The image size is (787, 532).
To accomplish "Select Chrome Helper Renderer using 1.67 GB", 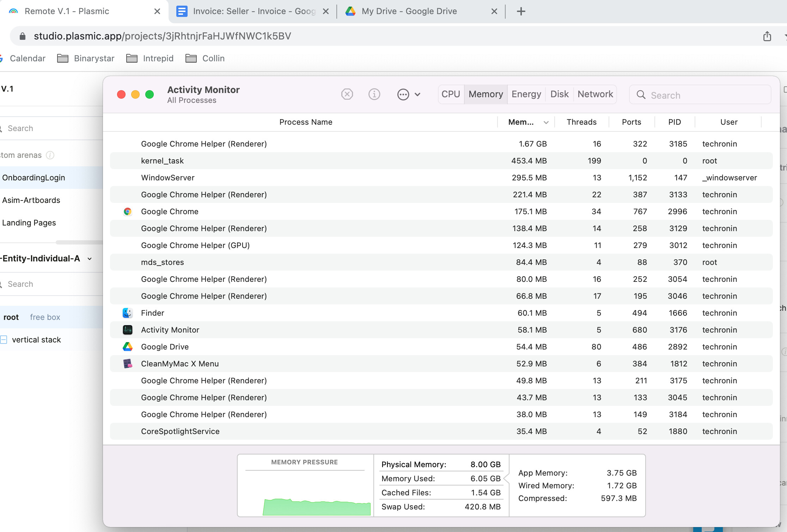I will 441,144.
